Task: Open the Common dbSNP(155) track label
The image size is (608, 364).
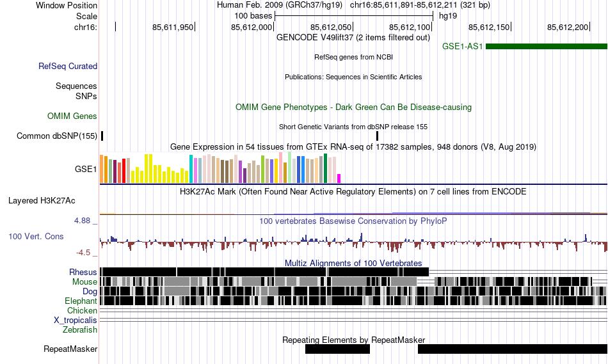Action: [56, 136]
